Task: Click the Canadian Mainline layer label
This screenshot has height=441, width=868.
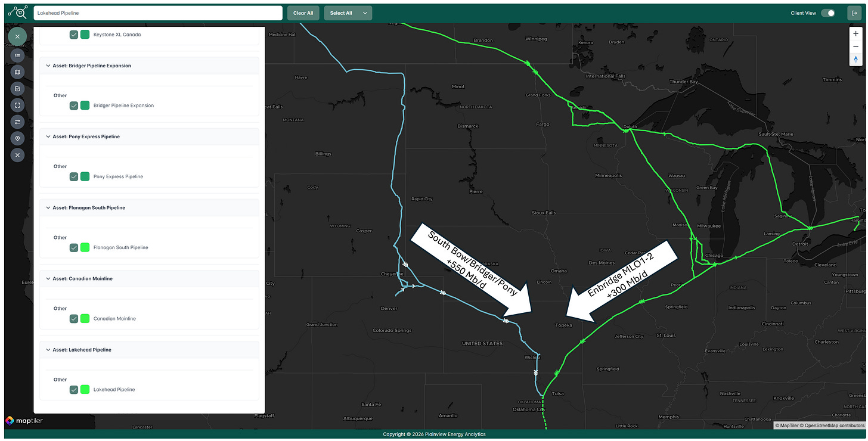Action: (114, 319)
